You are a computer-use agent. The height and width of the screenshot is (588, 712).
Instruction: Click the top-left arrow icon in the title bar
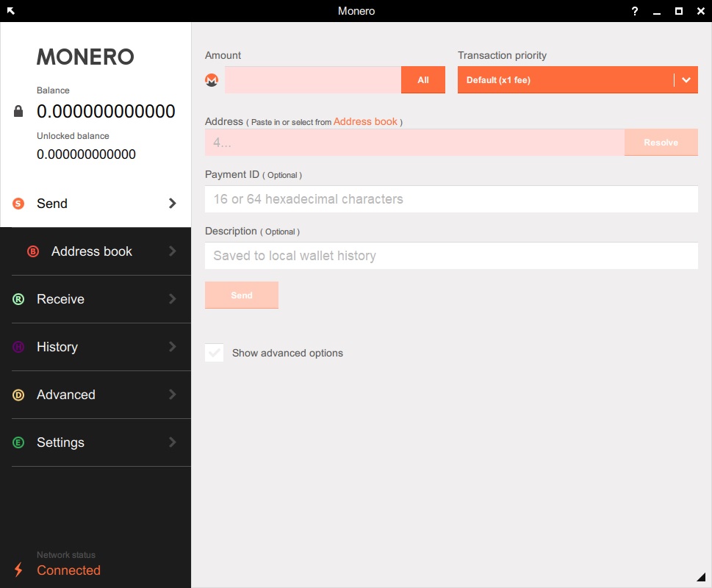tap(11, 10)
